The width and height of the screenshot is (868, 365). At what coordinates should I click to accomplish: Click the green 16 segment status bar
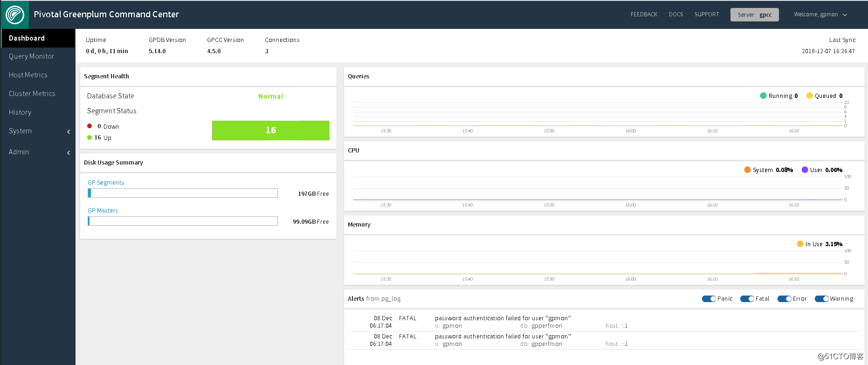coord(271,131)
